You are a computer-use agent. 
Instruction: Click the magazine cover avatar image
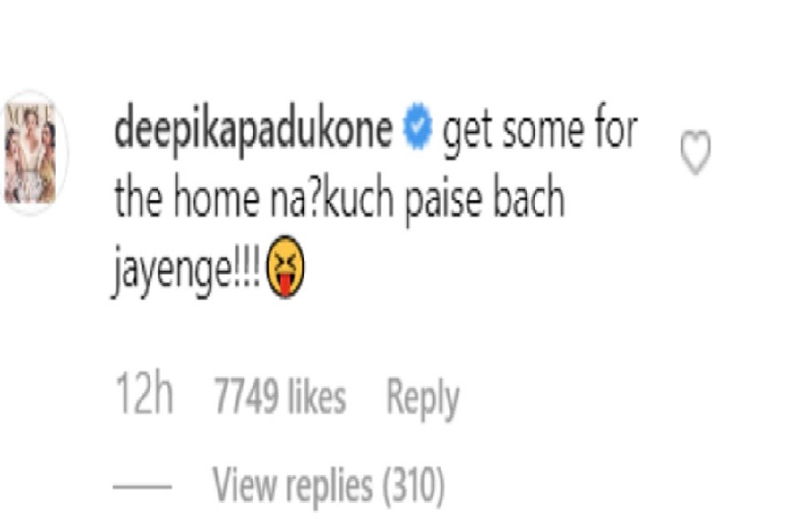(30, 152)
